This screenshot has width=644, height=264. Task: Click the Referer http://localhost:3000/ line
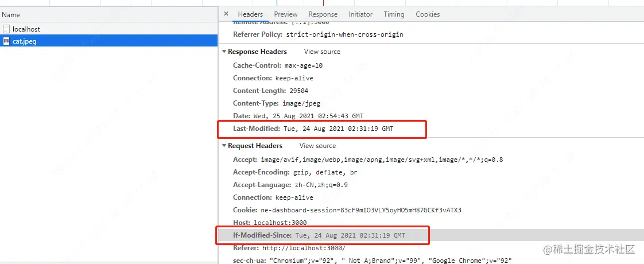coord(289,248)
